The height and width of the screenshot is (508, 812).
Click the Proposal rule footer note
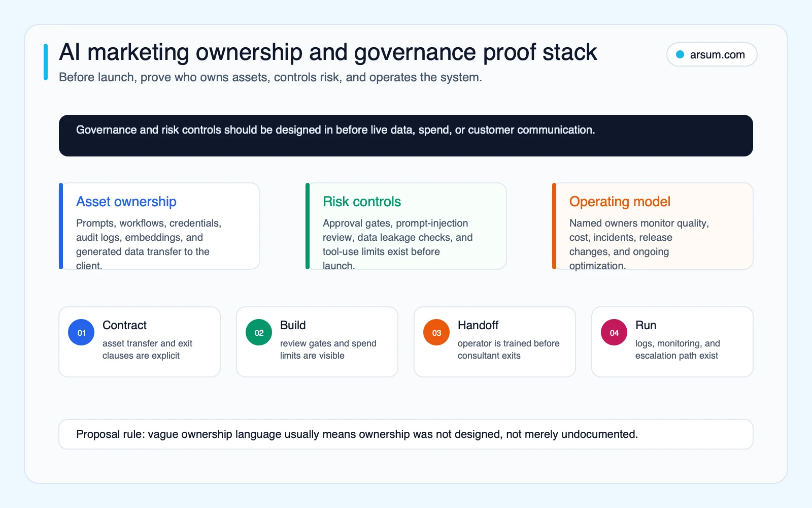click(x=406, y=434)
